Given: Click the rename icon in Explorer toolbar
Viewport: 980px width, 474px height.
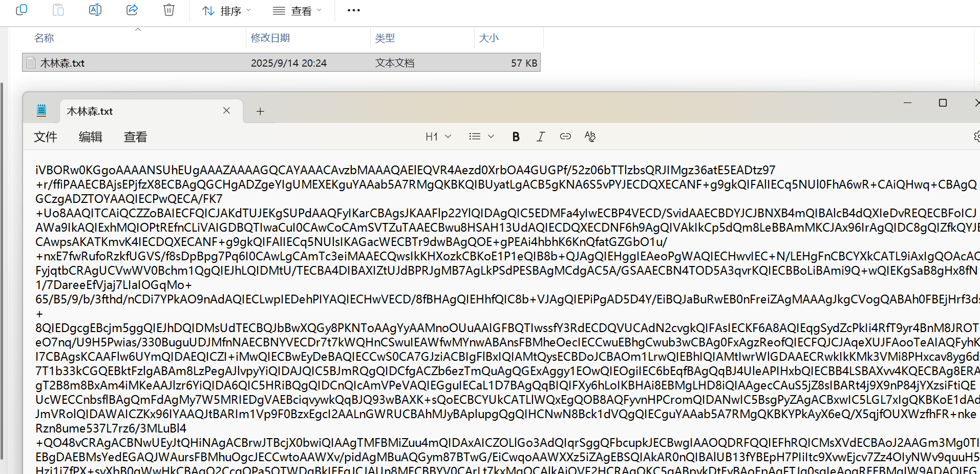Looking at the screenshot, I should tap(95, 10).
